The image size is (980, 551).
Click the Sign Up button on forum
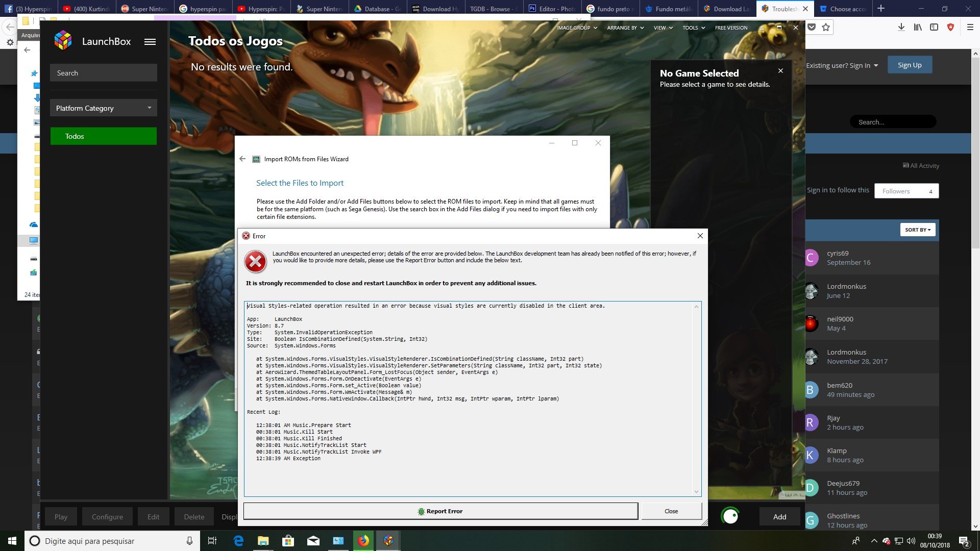(910, 65)
